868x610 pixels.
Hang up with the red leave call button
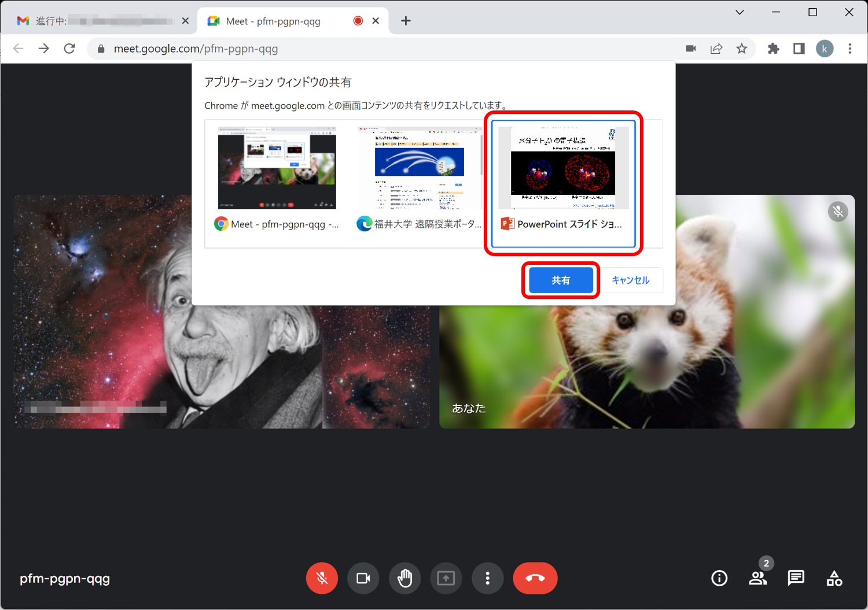point(535,578)
